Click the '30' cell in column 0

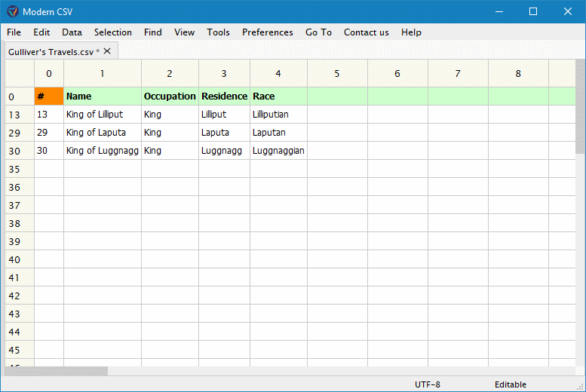click(x=49, y=151)
